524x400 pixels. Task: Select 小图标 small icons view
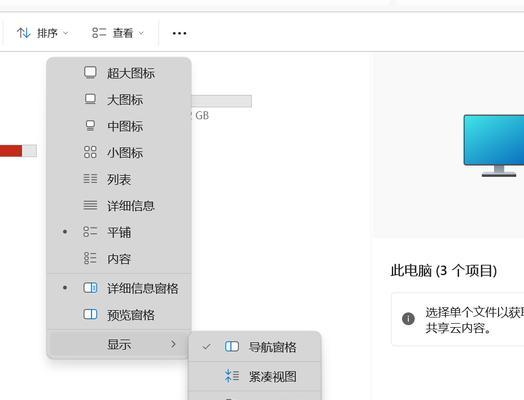point(119,152)
